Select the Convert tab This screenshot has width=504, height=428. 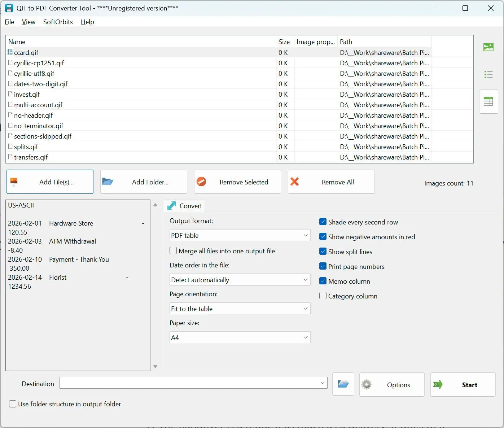click(184, 206)
